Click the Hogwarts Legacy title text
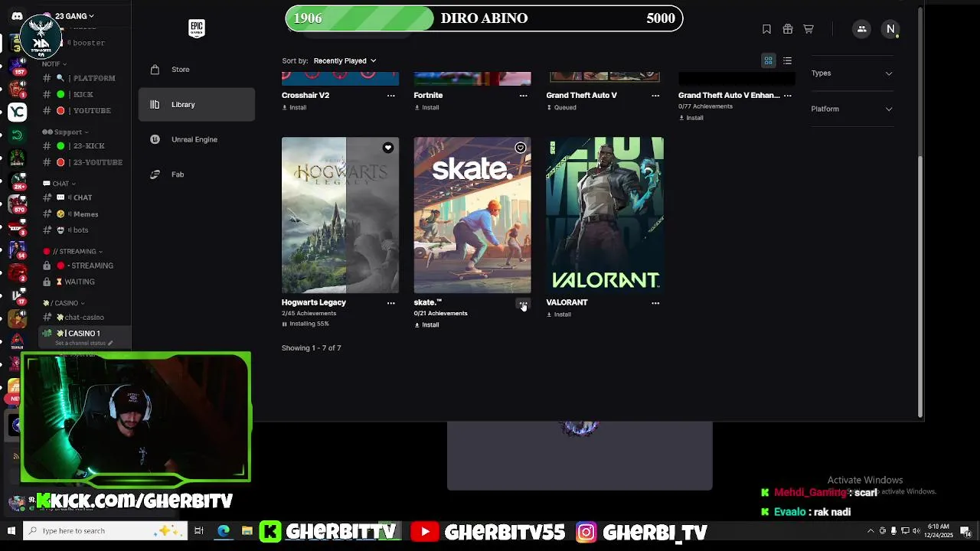Viewport: 980px width, 551px height. (314, 302)
